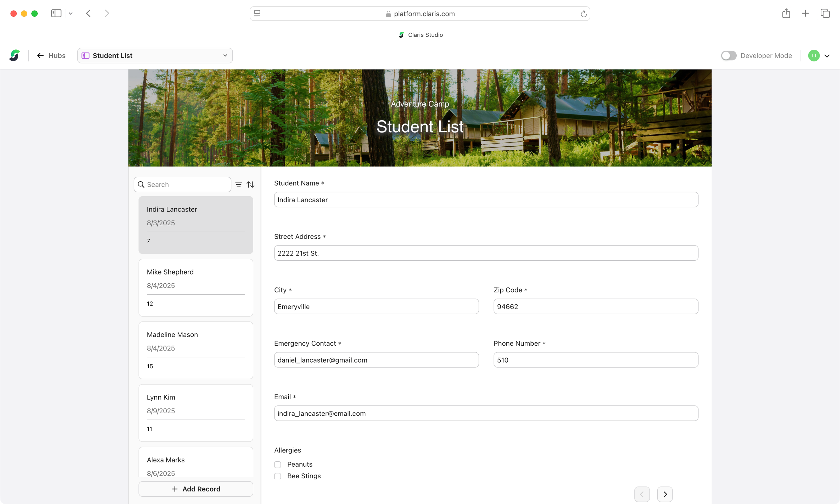Go to next record arrow

pyautogui.click(x=665, y=494)
